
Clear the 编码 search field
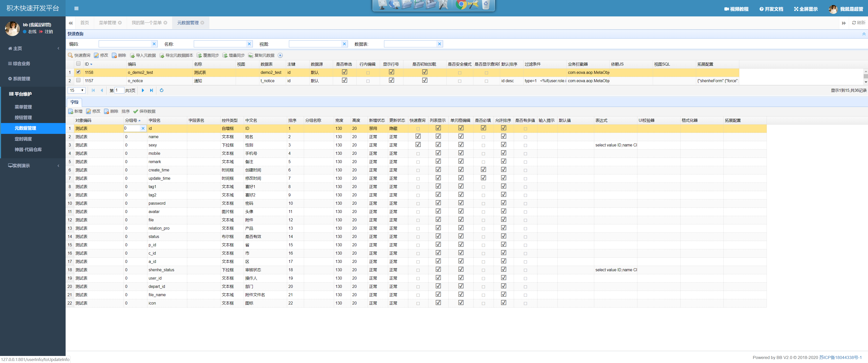coord(154,44)
